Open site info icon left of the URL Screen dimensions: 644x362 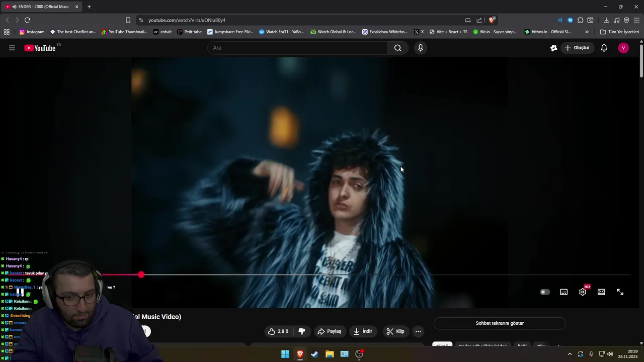click(x=141, y=20)
